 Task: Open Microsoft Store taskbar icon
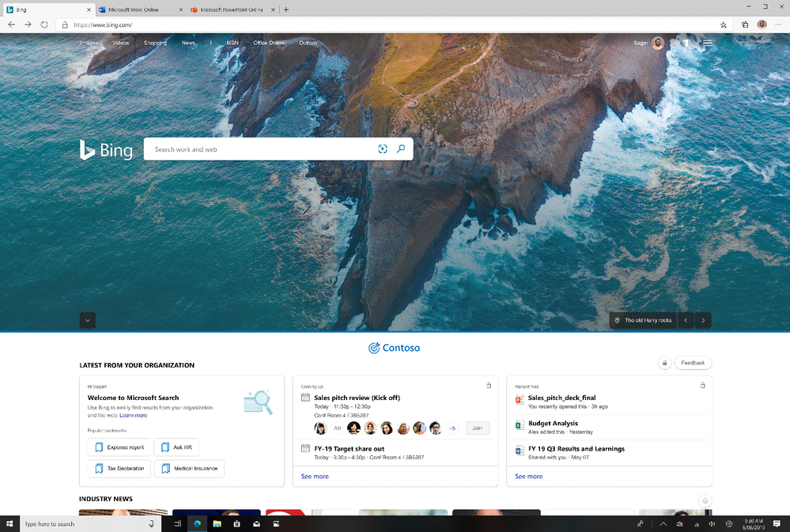point(236,524)
